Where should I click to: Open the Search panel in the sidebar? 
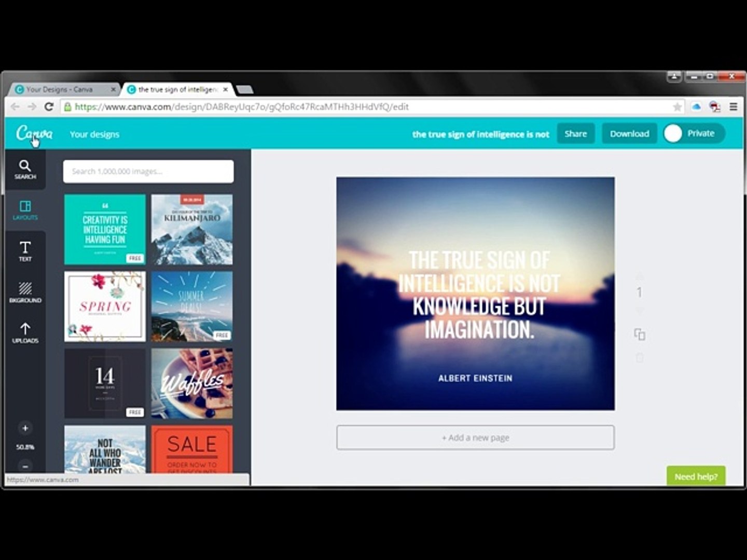click(25, 170)
